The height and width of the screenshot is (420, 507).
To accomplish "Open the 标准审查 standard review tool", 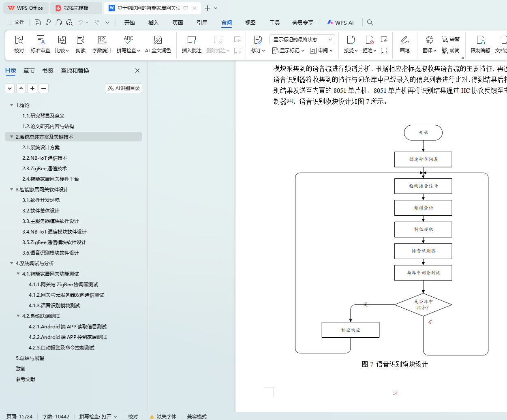I will (41, 44).
